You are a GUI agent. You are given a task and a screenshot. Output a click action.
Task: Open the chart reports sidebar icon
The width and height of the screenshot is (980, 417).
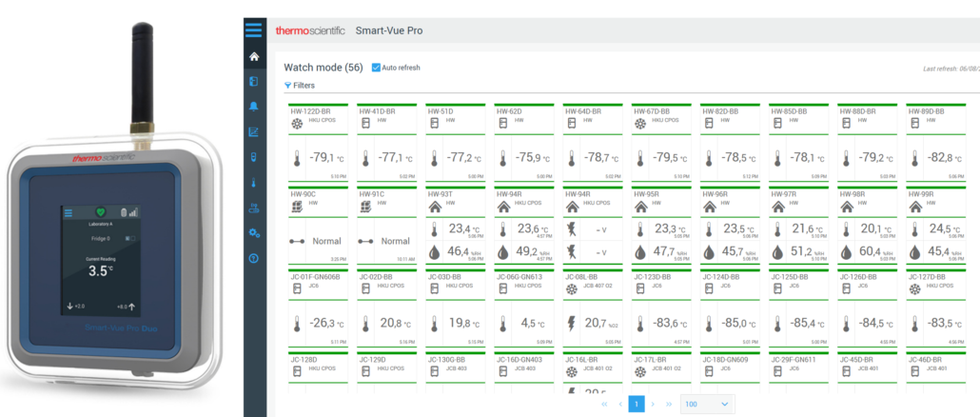pos(254,132)
